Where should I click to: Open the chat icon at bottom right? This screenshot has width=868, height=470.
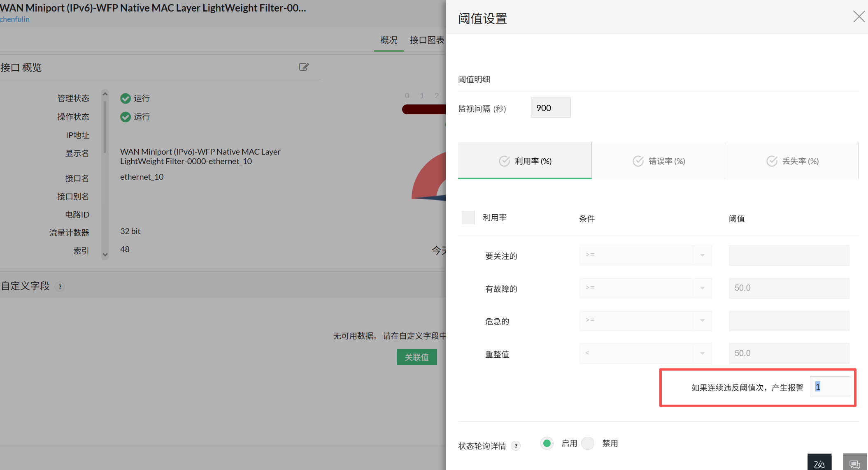click(x=854, y=463)
